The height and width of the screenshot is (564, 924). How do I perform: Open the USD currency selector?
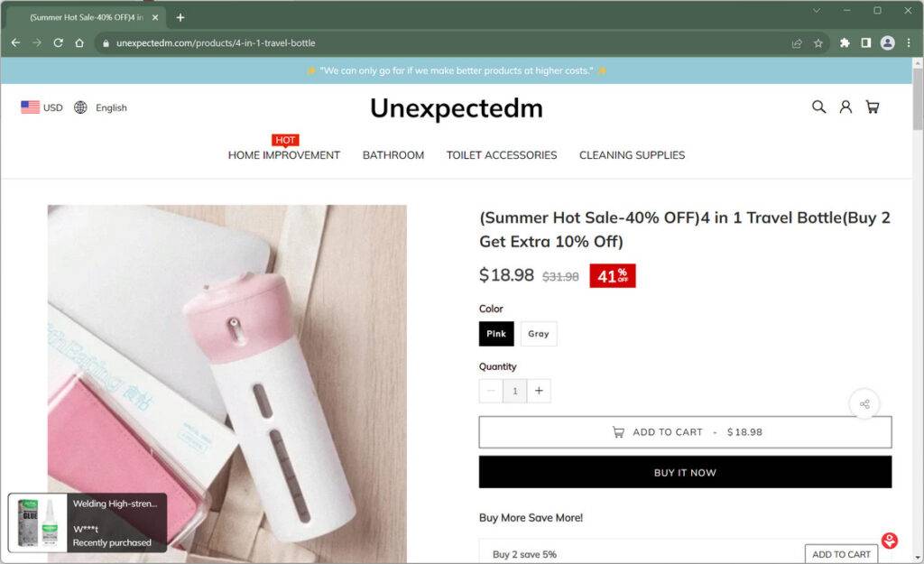tap(52, 107)
